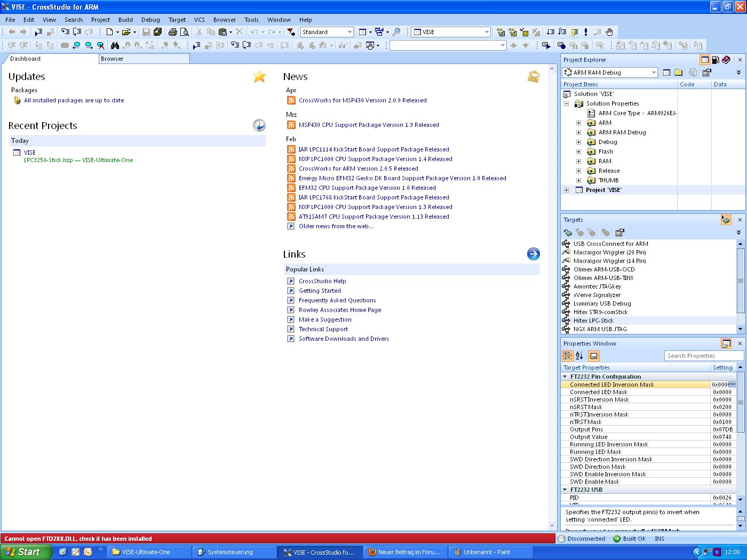Expand the Flash configuration tree node
This screenshot has width=747, height=560.
(578, 151)
